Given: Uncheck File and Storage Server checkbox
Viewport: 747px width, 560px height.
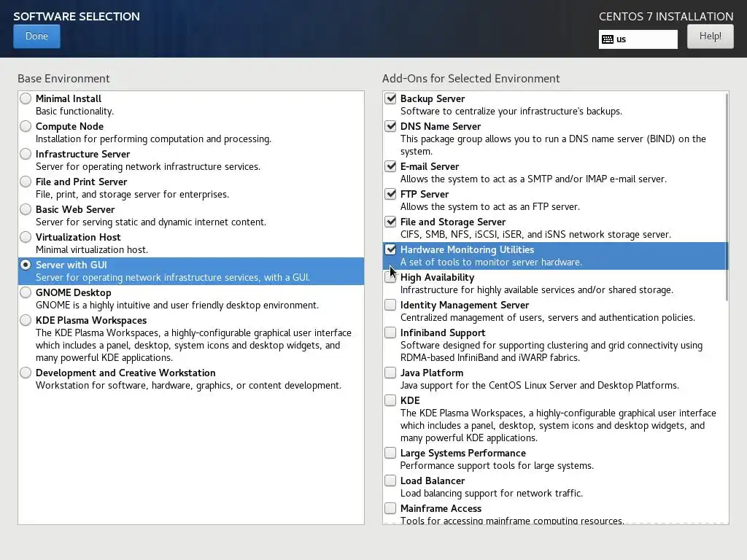Looking at the screenshot, I should pos(390,222).
